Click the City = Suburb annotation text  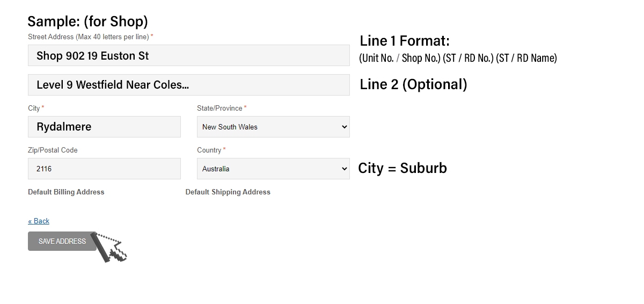point(402,168)
